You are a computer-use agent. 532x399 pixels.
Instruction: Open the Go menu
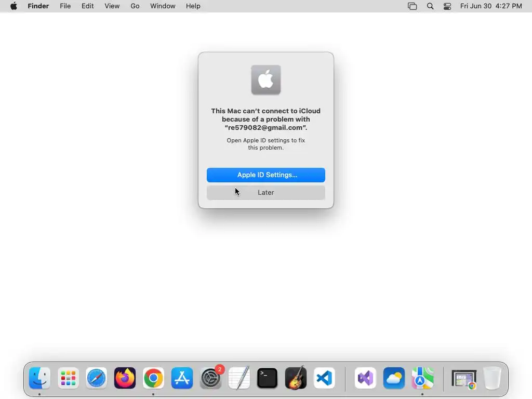point(135,6)
